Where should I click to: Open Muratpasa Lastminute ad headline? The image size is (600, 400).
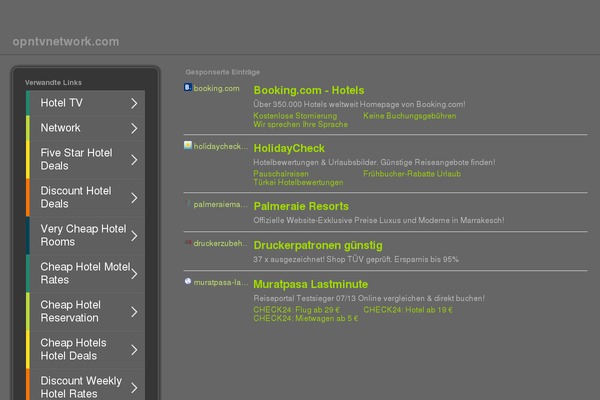(x=310, y=284)
